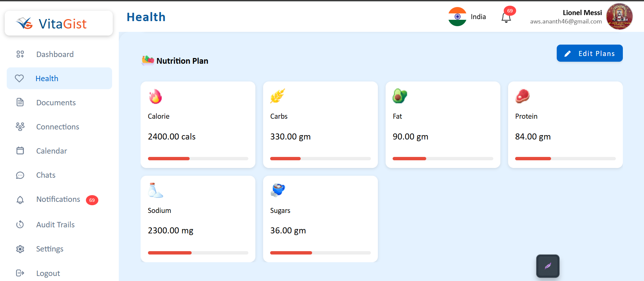
Task: Open Connections from the sidebar
Action: 57,127
